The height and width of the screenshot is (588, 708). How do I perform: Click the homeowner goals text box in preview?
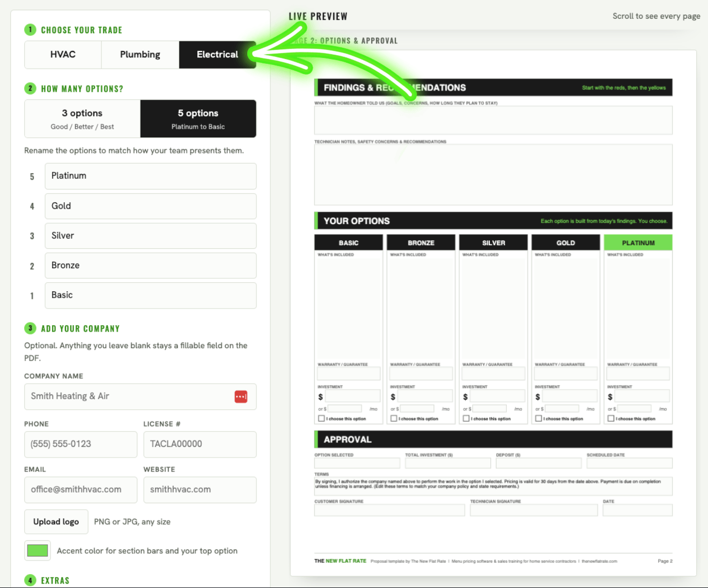[x=493, y=120]
